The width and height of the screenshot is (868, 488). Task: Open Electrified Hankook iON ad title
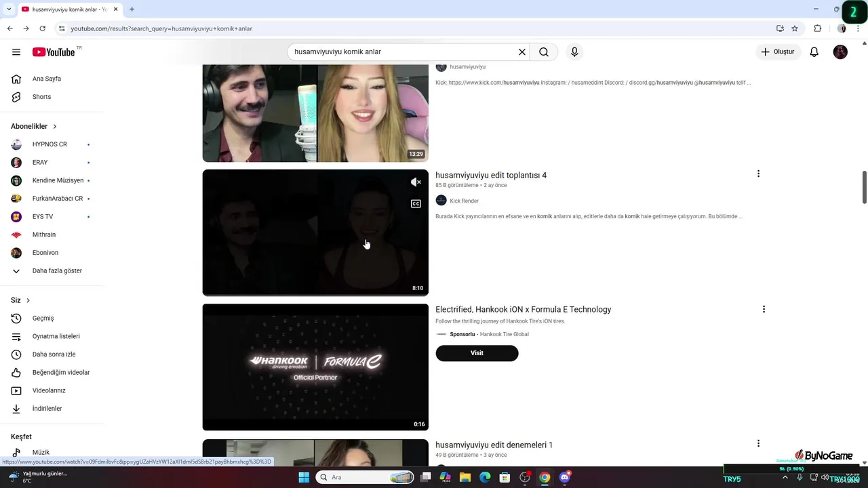(x=523, y=309)
